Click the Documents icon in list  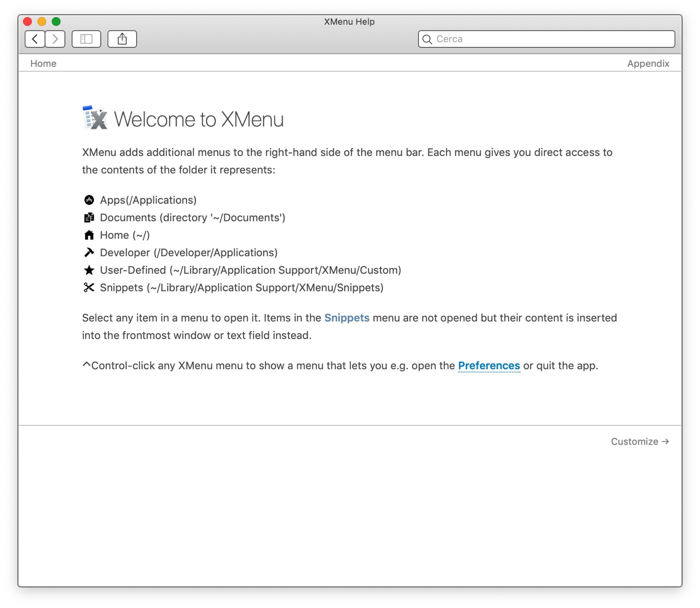tap(89, 217)
